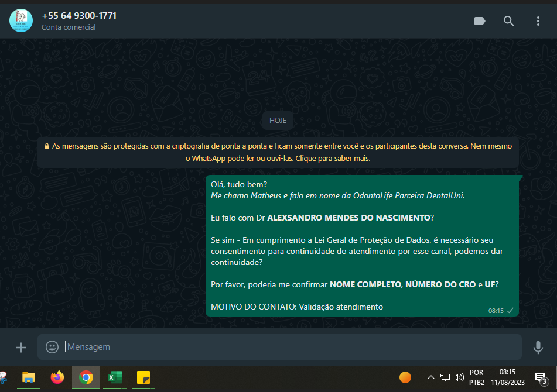Click the "Conta comercial" subtitle

pos(69,27)
